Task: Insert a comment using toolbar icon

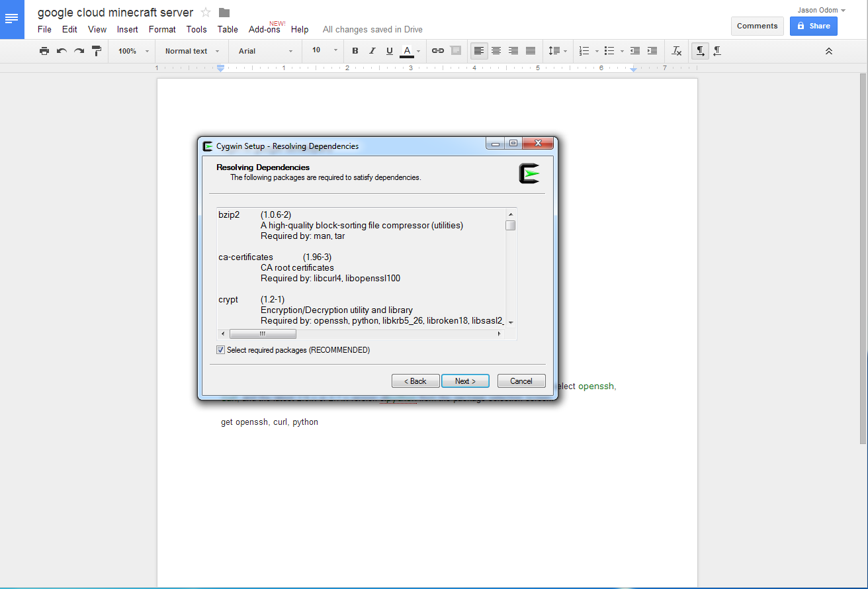Action: pos(456,51)
